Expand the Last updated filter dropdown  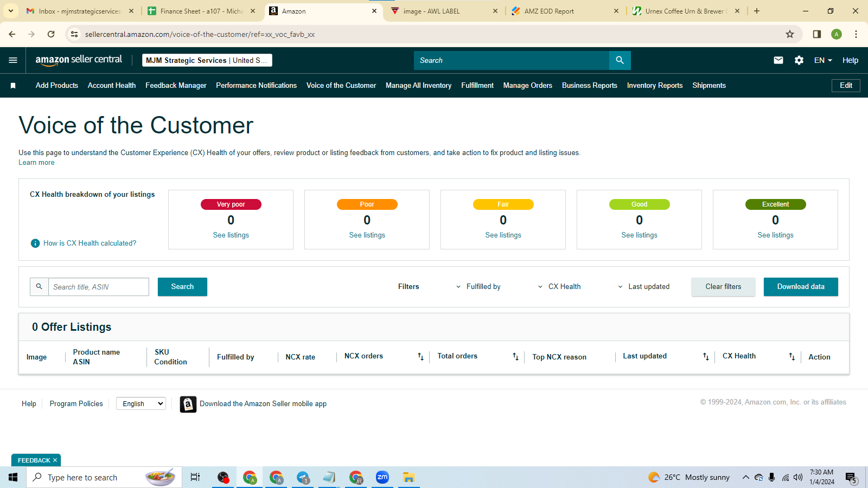tap(643, 287)
